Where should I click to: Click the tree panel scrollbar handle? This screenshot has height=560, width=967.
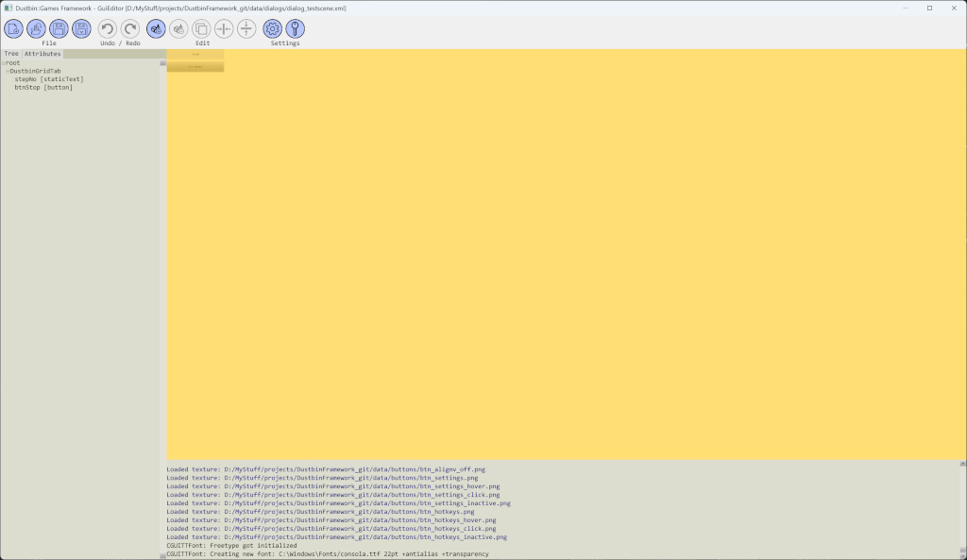coord(162,63)
